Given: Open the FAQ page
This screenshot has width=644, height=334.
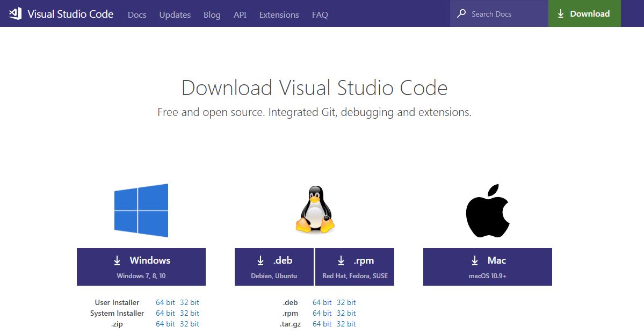Looking at the screenshot, I should (x=320, y=15).
